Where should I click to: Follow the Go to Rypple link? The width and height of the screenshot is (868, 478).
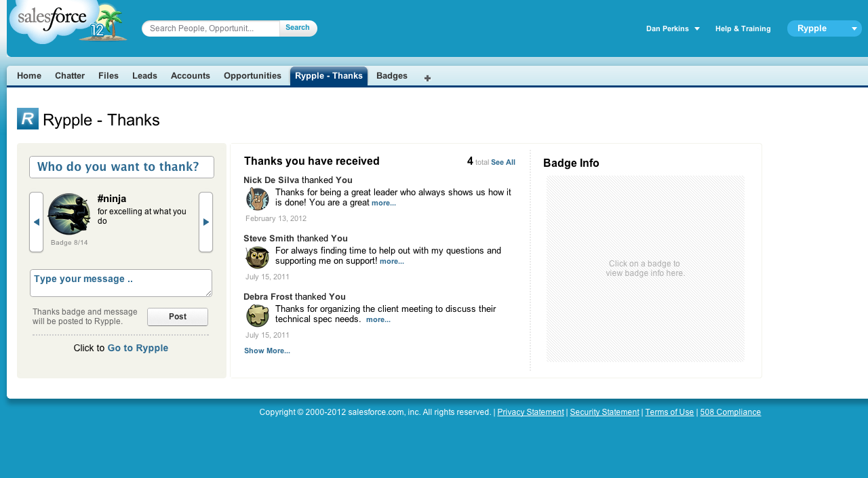(x=138, y=348)
